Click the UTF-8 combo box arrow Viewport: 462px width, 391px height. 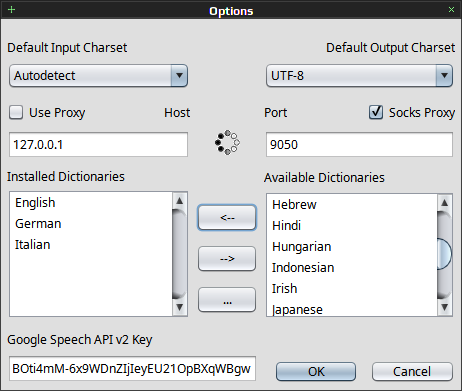tap(444, 76)
